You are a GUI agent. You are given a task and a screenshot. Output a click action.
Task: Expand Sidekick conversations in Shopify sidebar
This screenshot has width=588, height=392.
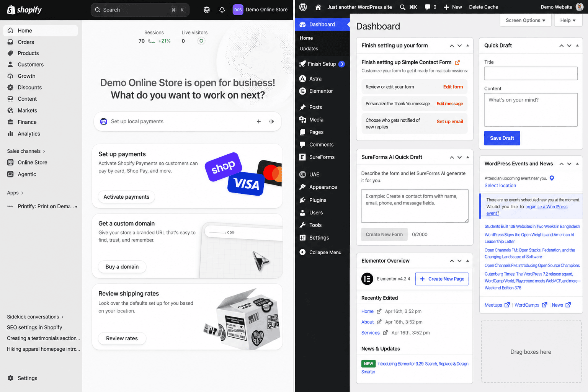[x=35, y=317]
